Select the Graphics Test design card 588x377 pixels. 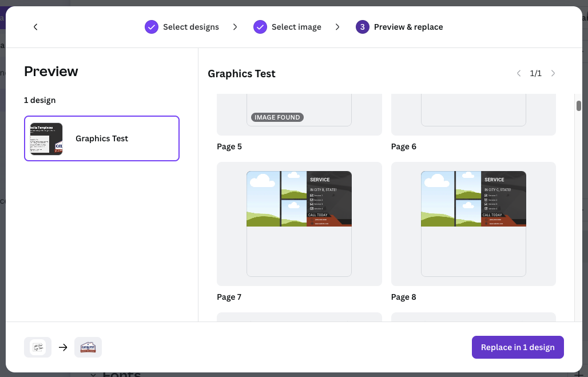(102, 138)
